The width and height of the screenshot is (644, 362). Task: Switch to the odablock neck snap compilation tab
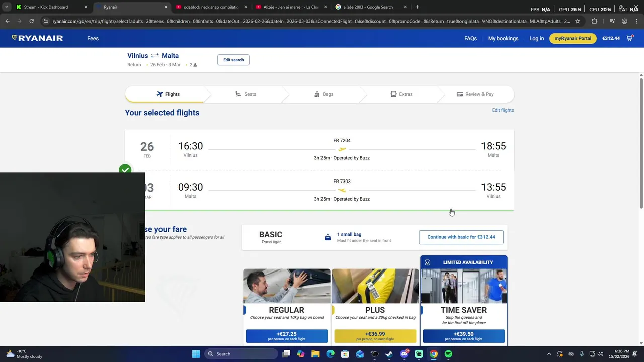[x=210, y=7]
